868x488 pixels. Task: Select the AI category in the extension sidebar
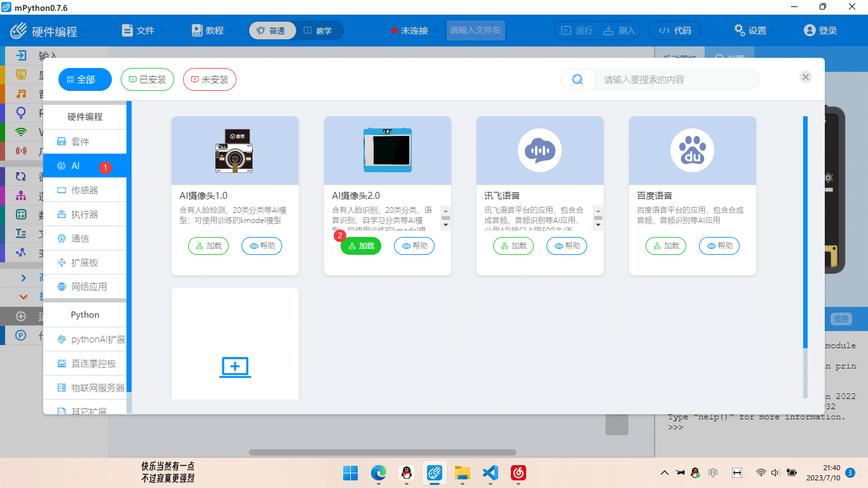click(85, 165)
